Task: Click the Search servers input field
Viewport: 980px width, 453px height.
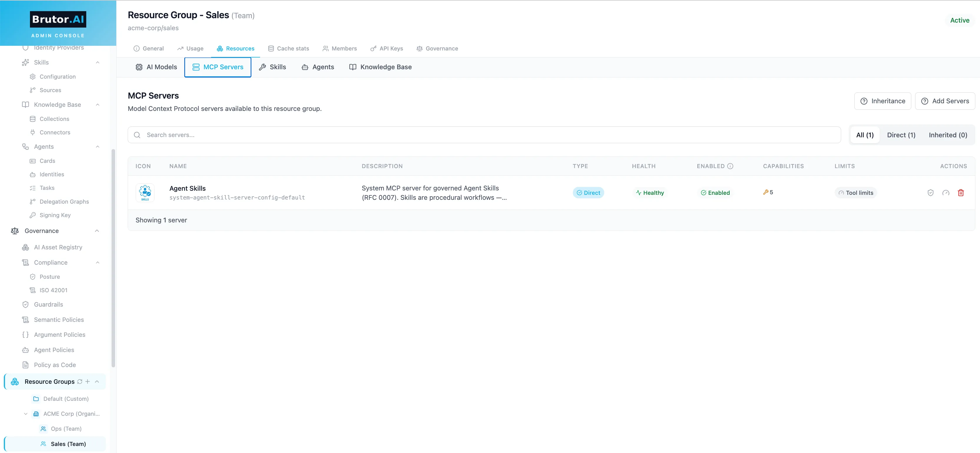Action: click(x=484, y=135)
